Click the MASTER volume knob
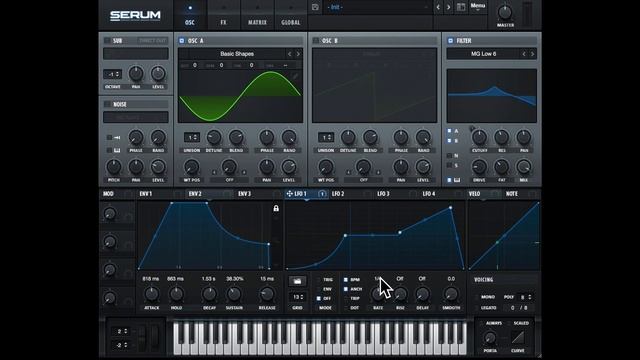 pyautogui.click(x=505, y=12)
